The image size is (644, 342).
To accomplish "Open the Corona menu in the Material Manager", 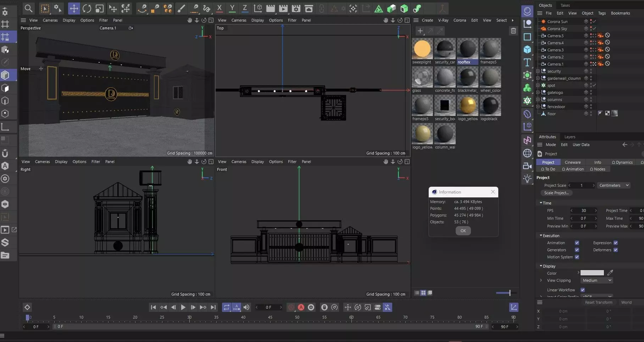I will point(460,20).
